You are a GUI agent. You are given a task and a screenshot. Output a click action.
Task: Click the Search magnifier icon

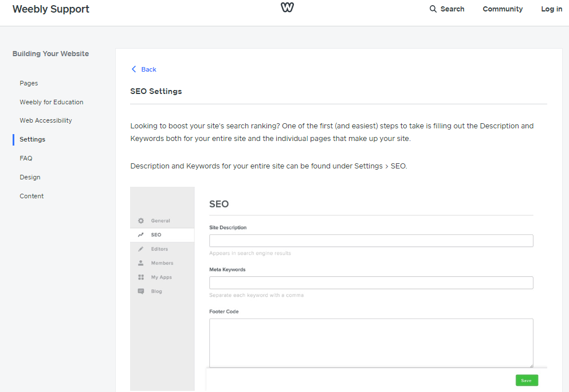click(433, 9)
